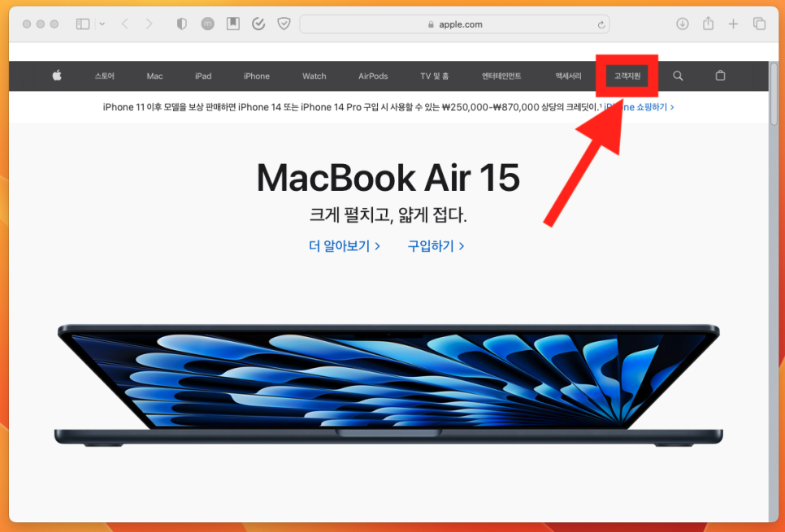This screenshot has width=785, height=532.
Task: Click the bookmark extension icon
Action: click(233, 24)
